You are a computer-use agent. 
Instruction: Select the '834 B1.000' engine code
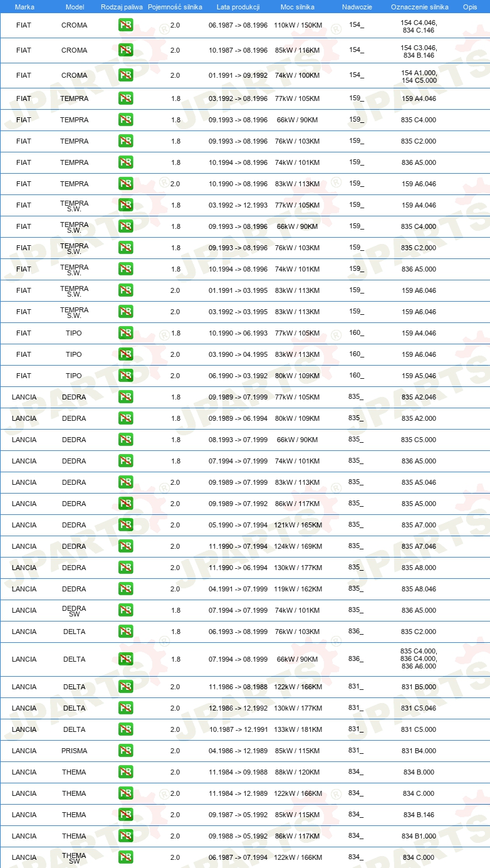point(419,836)
